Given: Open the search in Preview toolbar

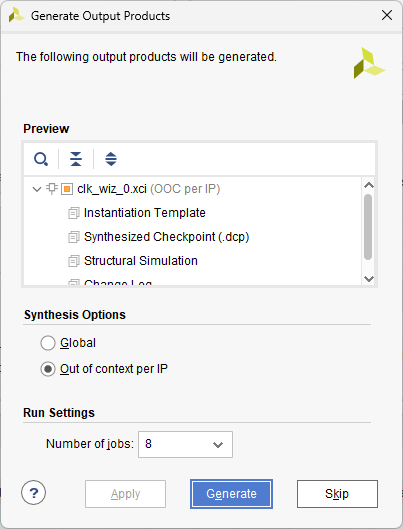Looking at the screenshot, I should pos(41,159).
